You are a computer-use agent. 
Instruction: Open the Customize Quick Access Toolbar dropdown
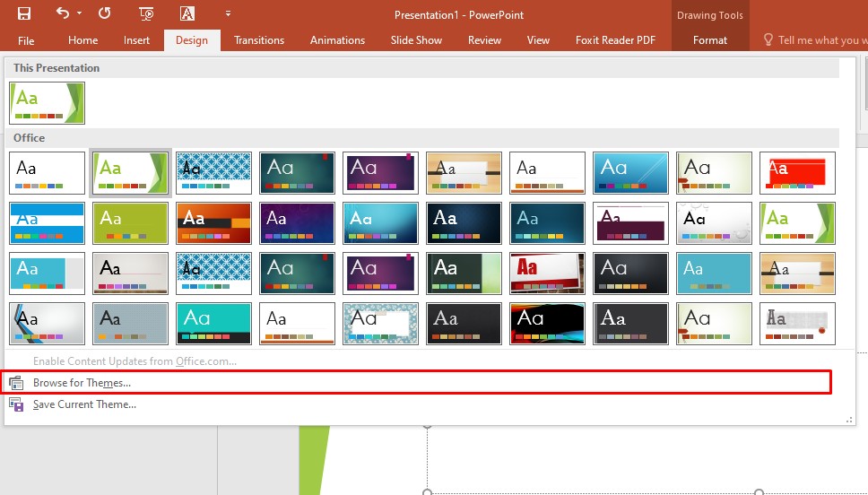(228, 13)
